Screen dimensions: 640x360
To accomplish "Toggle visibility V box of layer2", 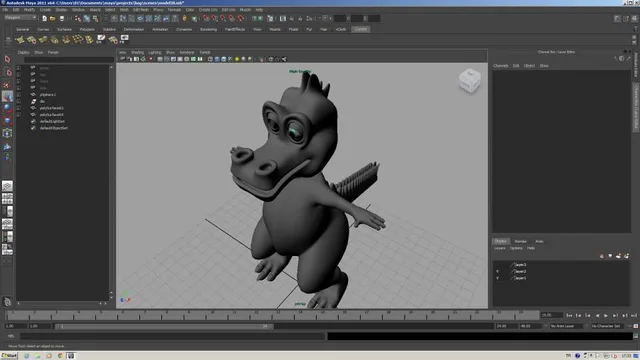I will (x=497, y=271).
